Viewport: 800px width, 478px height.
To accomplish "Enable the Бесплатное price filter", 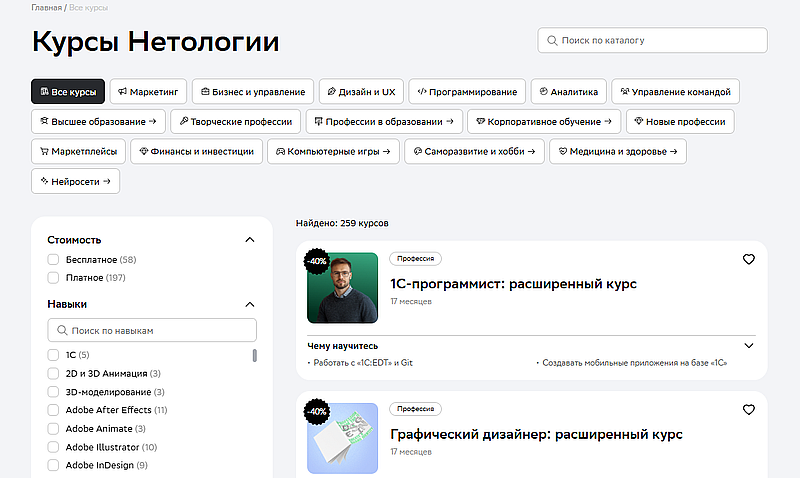I will pos(54,260).
